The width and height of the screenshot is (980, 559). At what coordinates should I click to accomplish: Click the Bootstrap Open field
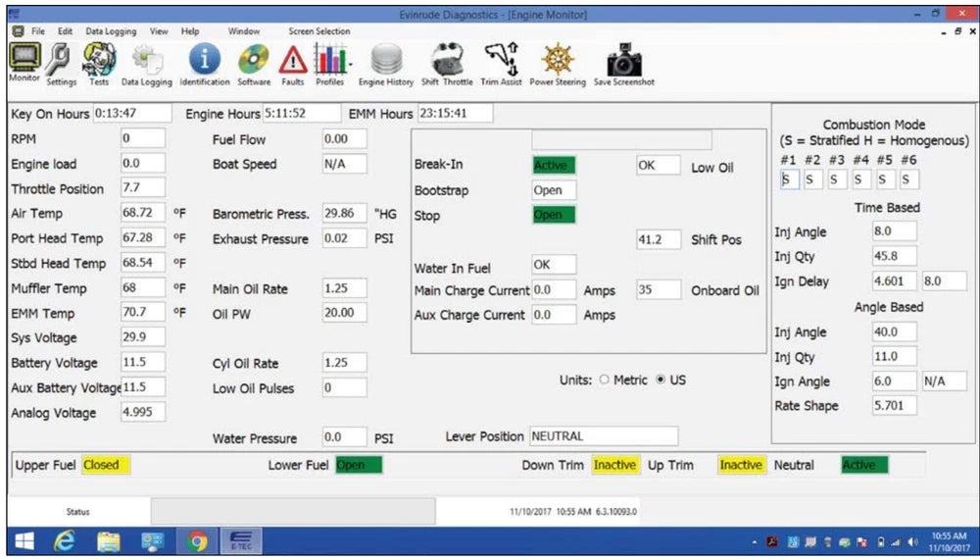click(554, 190)
